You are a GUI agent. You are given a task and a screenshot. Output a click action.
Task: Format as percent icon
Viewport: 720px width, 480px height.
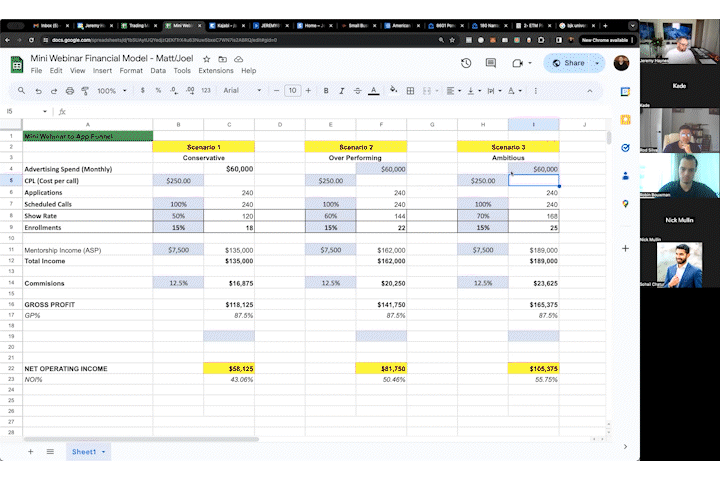coord(158,90)
